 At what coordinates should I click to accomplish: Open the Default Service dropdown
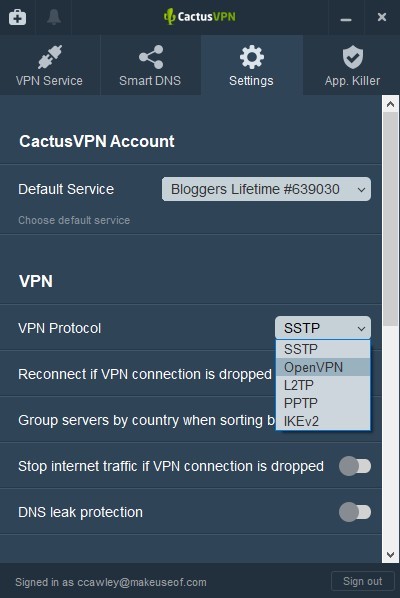pos(266,189)
